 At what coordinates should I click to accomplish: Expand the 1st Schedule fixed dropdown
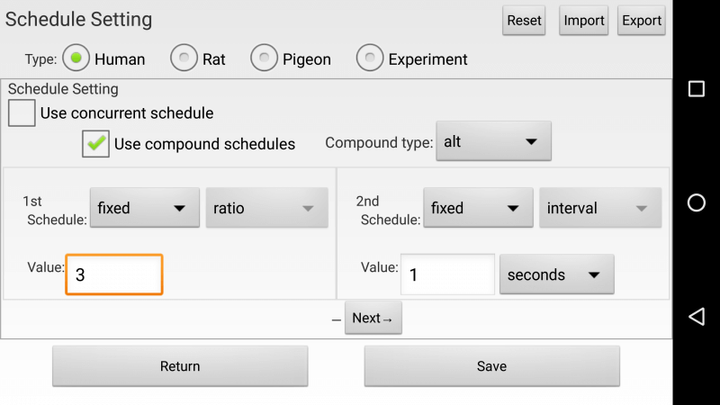click(x=142, y=208)
